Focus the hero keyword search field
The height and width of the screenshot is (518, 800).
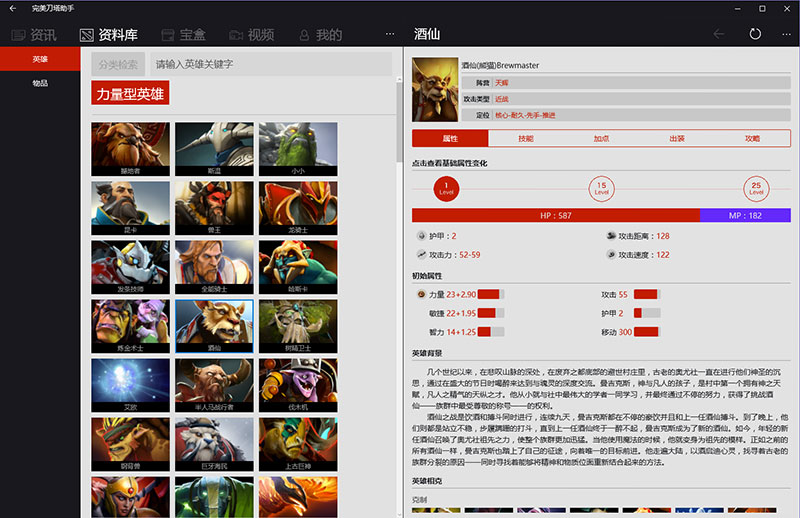271,64
